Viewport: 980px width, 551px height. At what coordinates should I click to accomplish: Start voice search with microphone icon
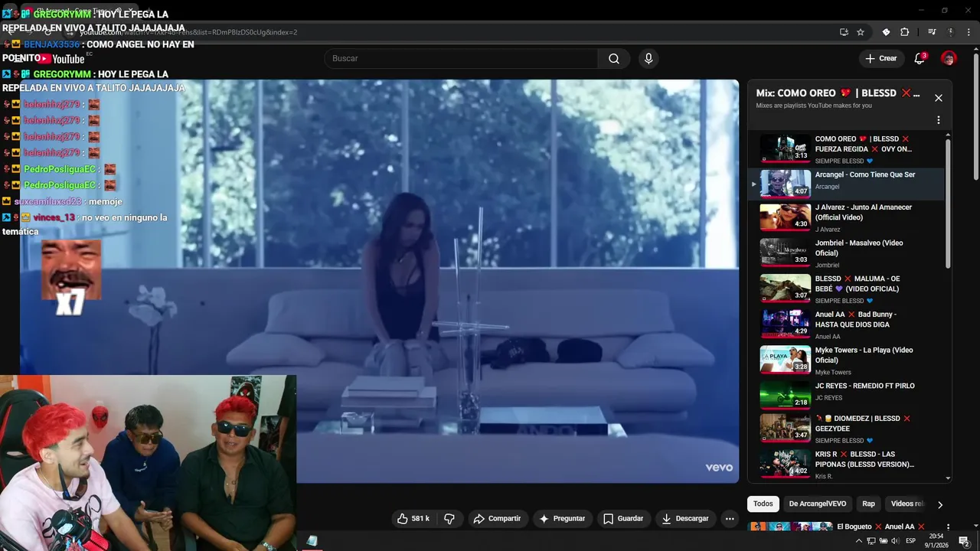click(648, 59)
